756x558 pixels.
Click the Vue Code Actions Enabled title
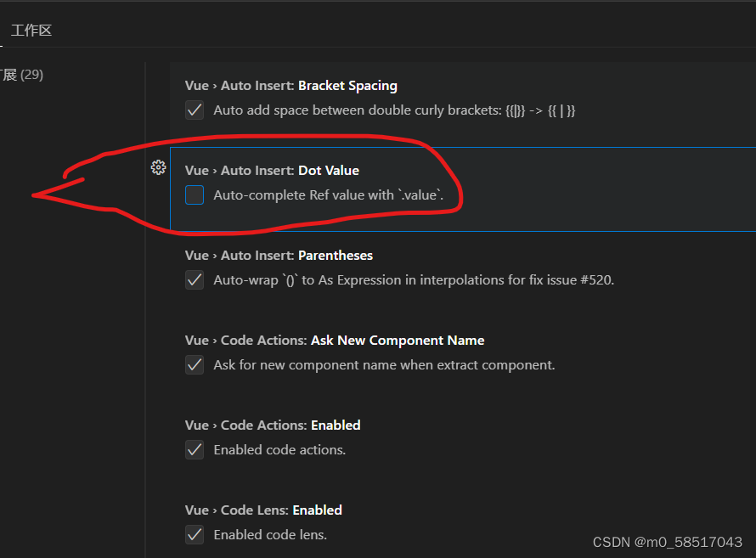coord(274,425)
